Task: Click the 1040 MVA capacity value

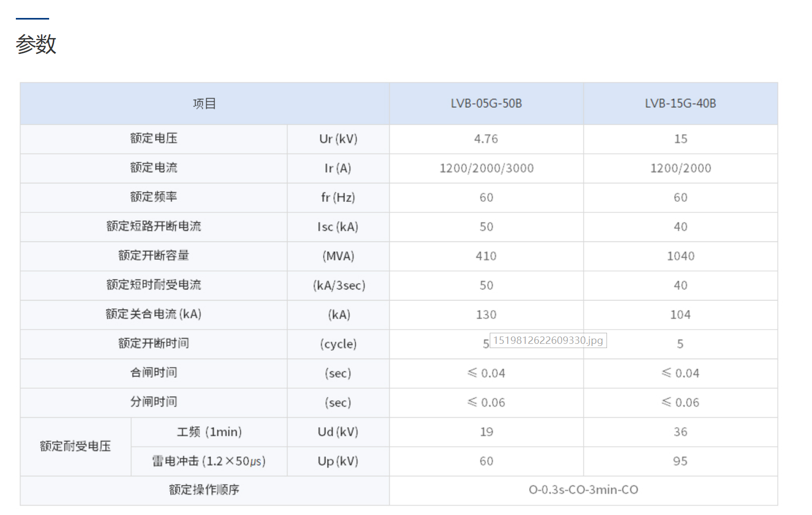Action: coord(680,256)
